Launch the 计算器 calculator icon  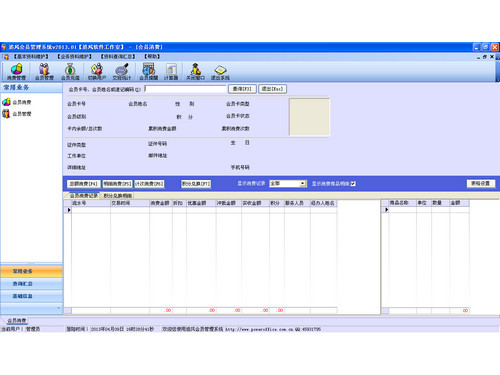pos(171,72)
